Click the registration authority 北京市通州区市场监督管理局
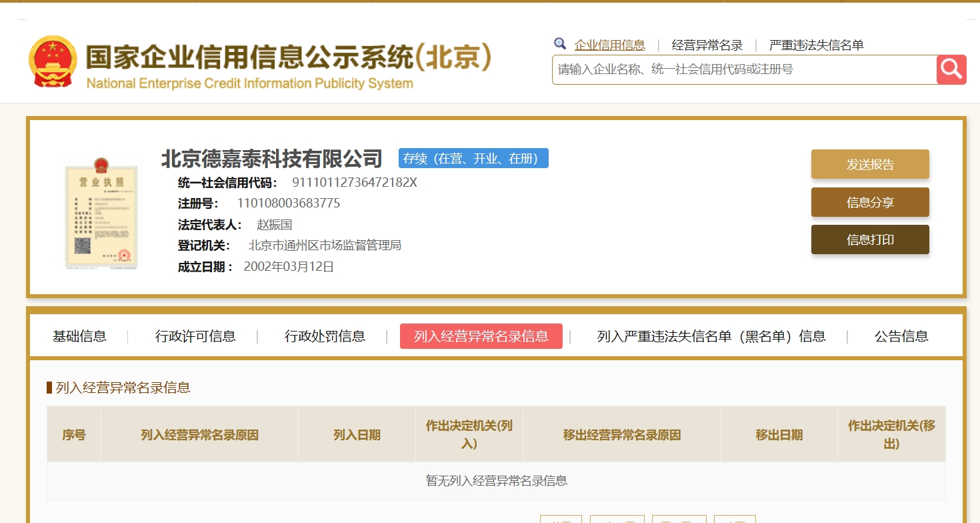The height and width of the screenshot is (523, 980). [x=325, y=245]
